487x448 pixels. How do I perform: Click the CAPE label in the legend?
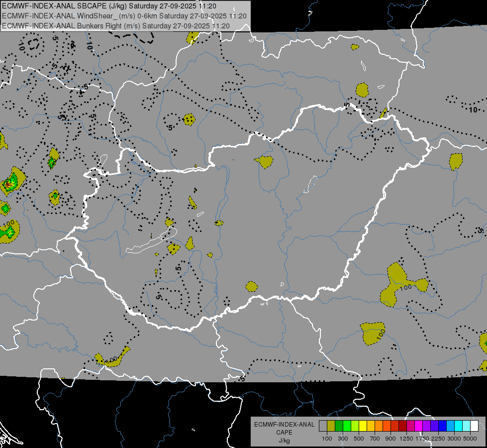click(284, 433)
